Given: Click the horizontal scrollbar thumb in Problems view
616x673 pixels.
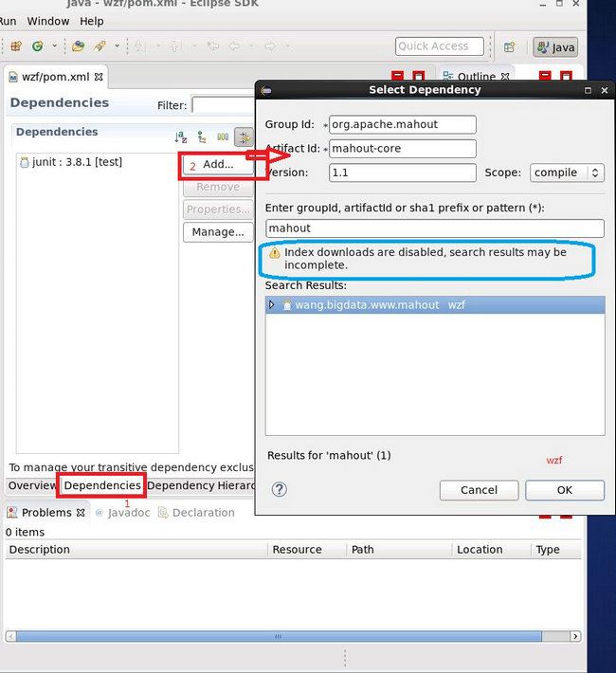Looking at the screenshot, I should (x=279, y=636).
